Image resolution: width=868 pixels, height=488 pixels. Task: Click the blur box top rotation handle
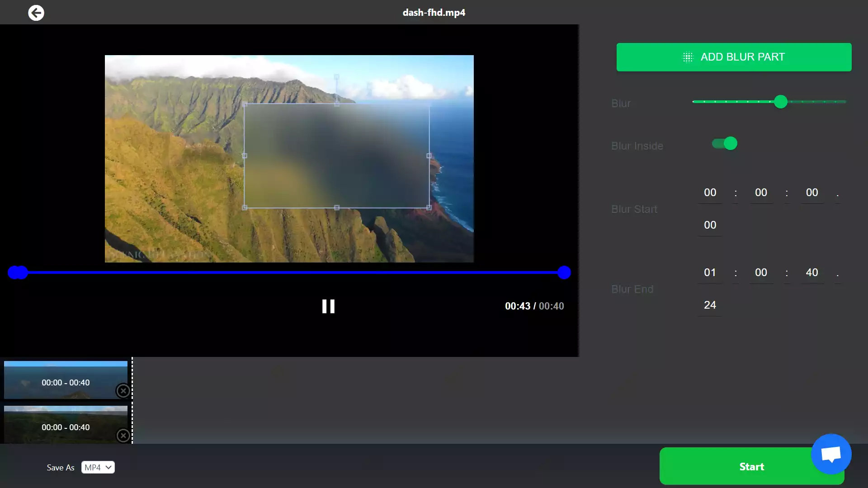(336, 77)
